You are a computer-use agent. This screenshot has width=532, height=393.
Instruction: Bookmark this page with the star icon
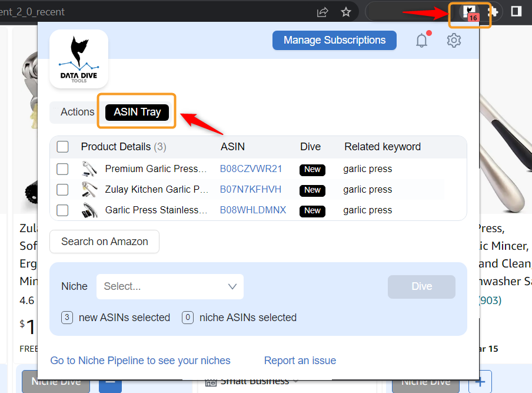point(346,12)
